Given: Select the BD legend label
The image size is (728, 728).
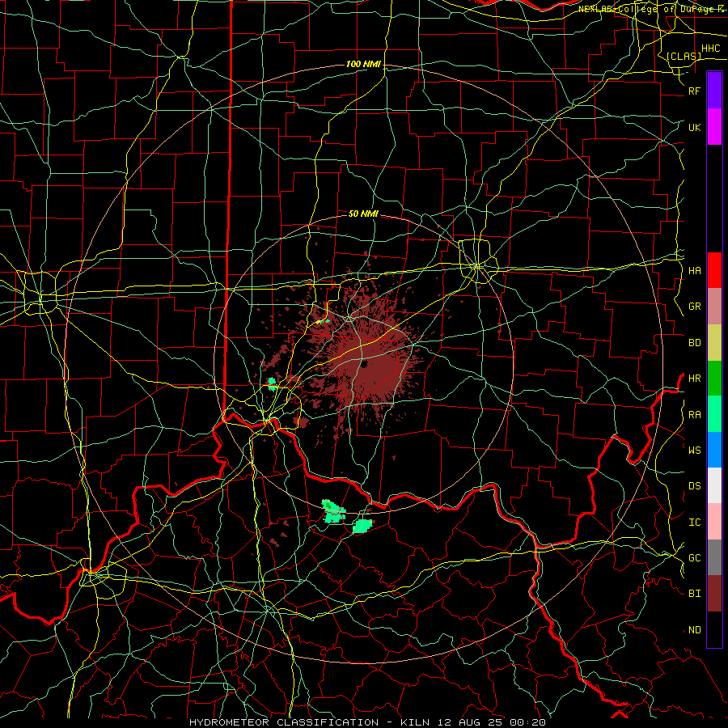Looking at the screenshot, I should point(694,343).
